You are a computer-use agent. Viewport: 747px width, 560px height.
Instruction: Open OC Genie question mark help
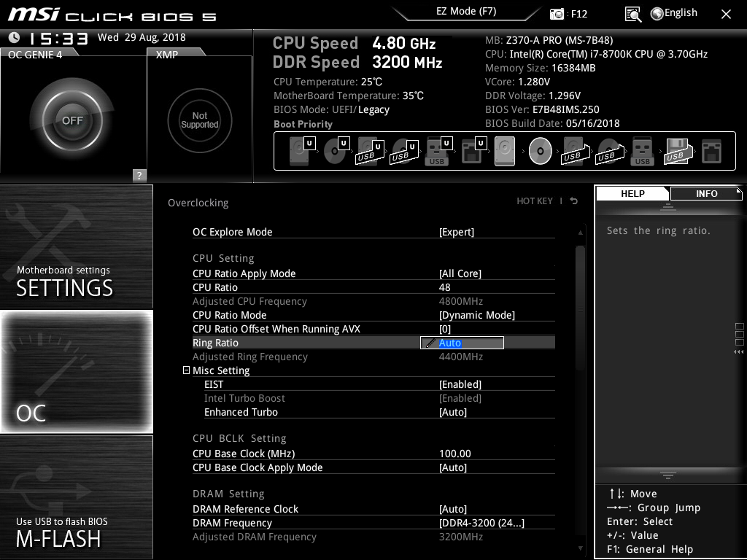click(139, 175)
